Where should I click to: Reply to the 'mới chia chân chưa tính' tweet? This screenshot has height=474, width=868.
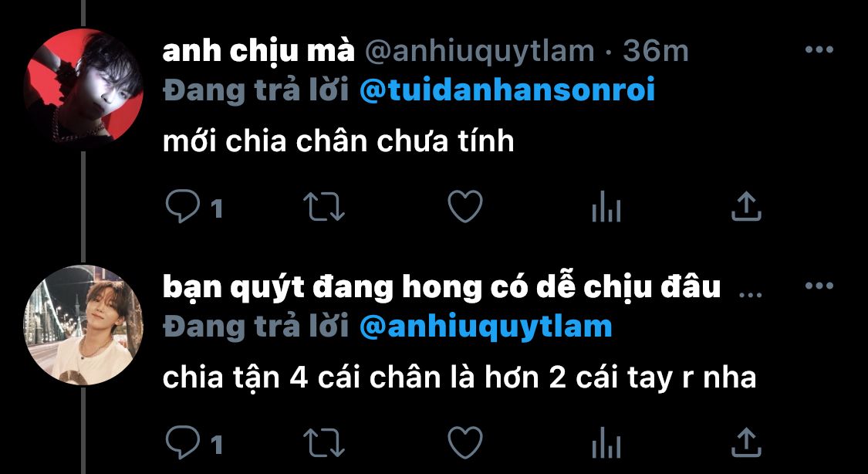183,206
